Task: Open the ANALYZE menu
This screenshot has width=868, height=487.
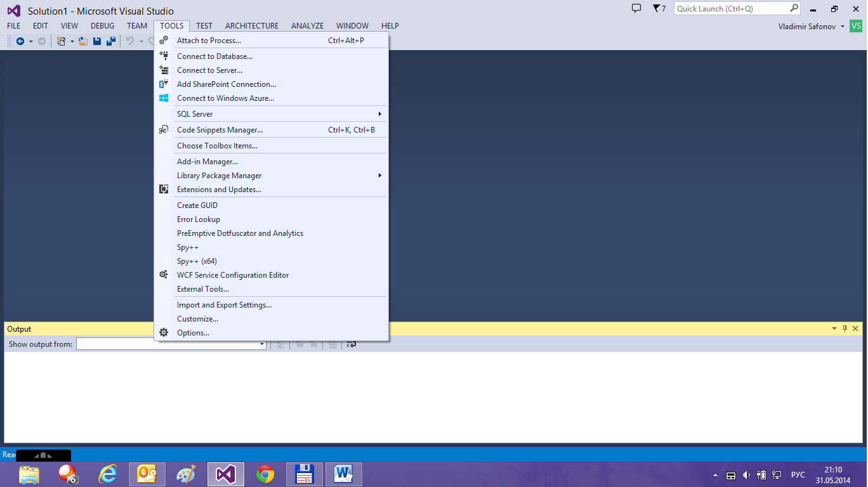Action: [308, 26]
